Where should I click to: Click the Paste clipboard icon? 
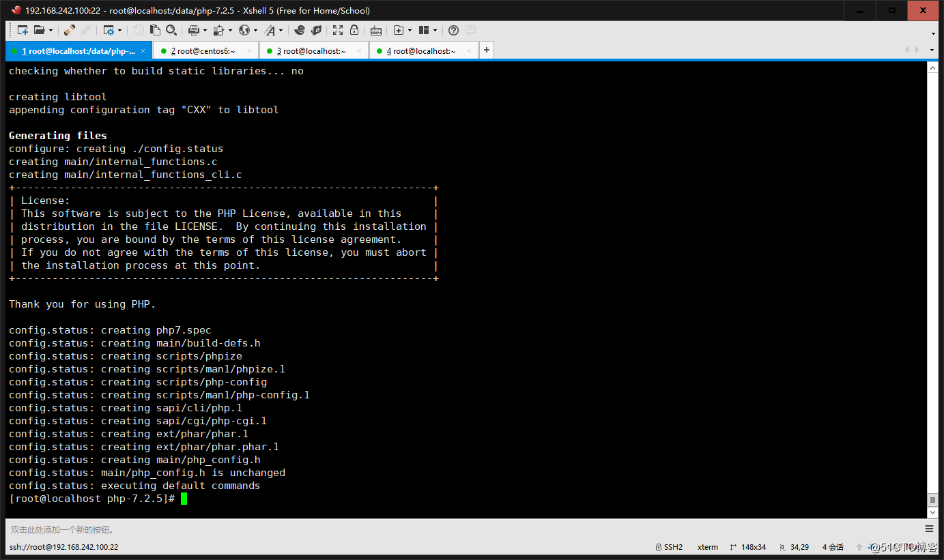click(x=155, y=30)
